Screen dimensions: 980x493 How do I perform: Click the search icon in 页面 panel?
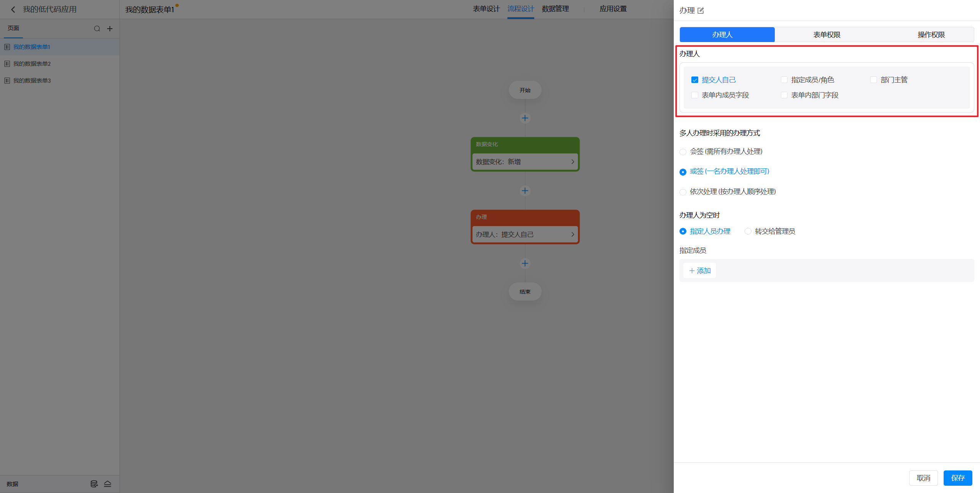(97, 29)
